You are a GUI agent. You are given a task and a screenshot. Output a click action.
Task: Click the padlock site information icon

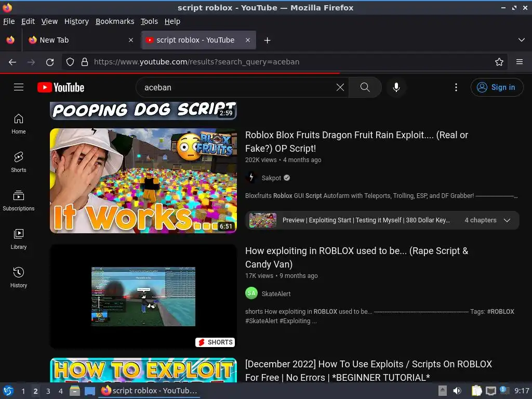85,62
